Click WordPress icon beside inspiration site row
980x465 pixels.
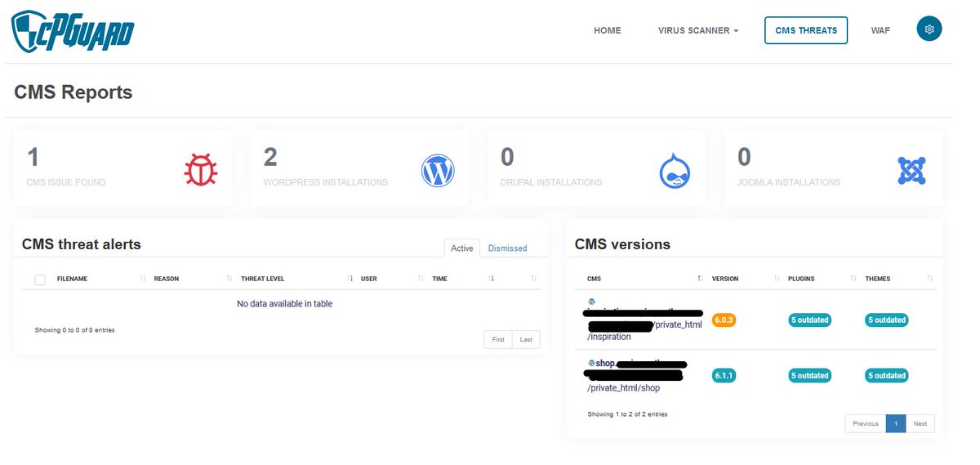[x=592, y=302]
